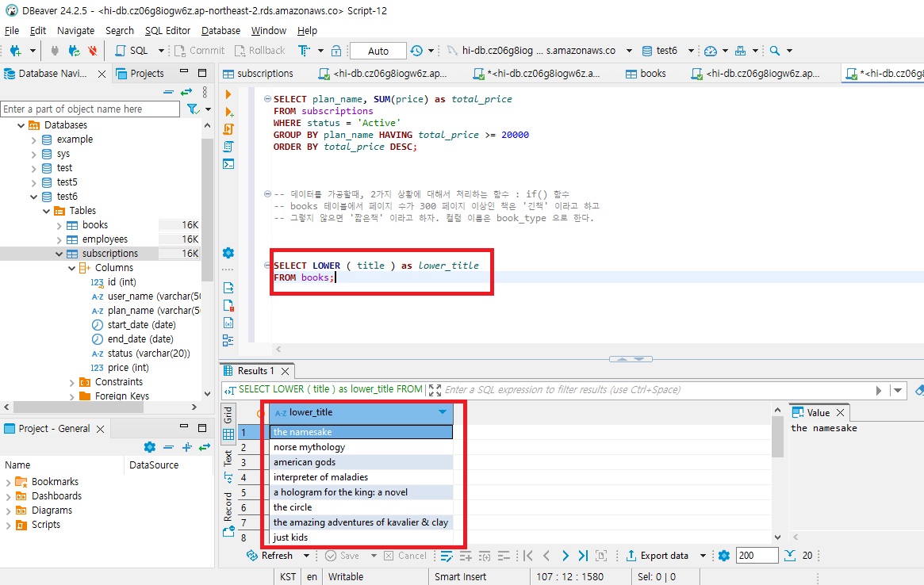Click Execute SQL in new tab icon
This screenshot has width=924, height=585.
click(x=228, y=112)
